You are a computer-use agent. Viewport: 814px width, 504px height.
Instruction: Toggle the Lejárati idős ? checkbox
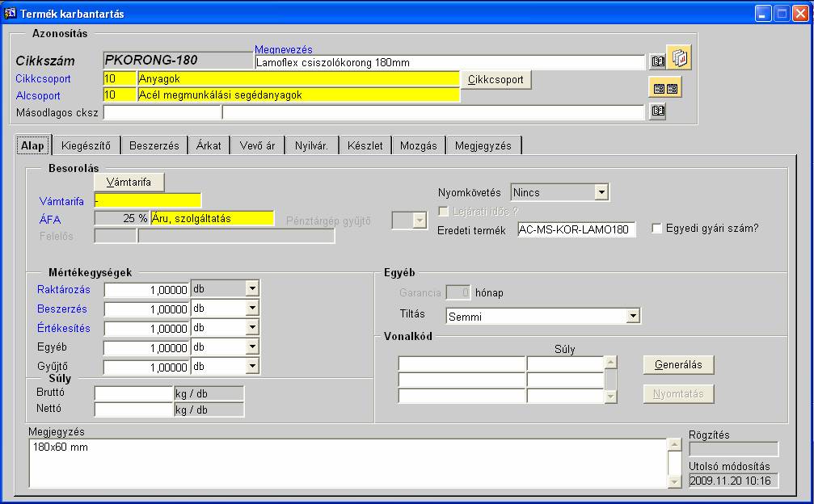(x=443, y=212)
